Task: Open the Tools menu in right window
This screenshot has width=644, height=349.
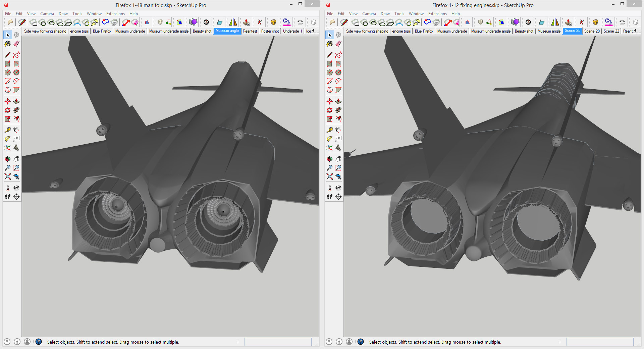Action: tap(399, 14)
